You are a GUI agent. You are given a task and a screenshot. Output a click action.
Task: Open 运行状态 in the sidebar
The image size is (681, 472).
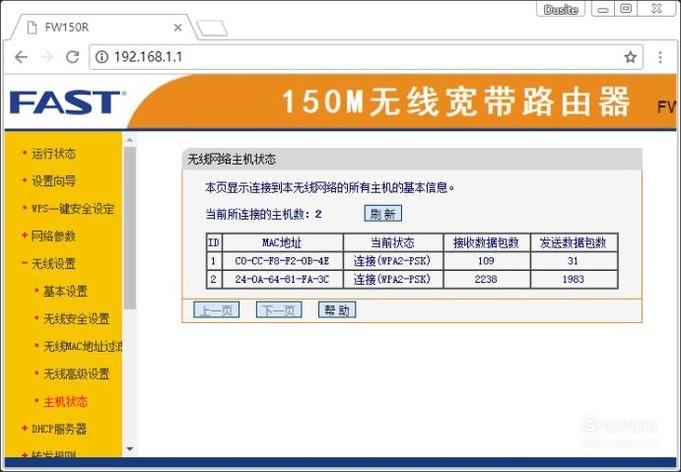(x=53, y=153)
